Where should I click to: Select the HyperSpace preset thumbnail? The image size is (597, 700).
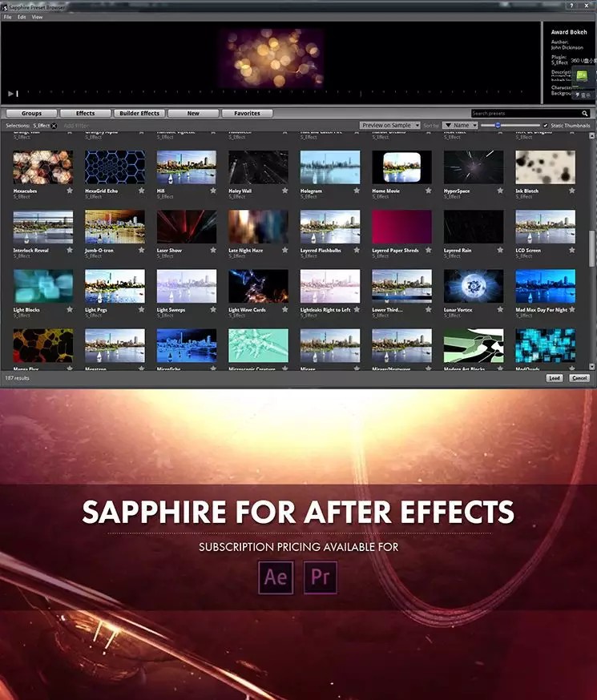click(474, 167)
